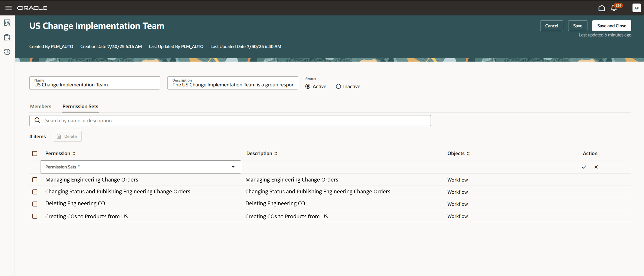Sort the table by Permission column
Viewport: 644px width, 276px height.
click(74, 153)
